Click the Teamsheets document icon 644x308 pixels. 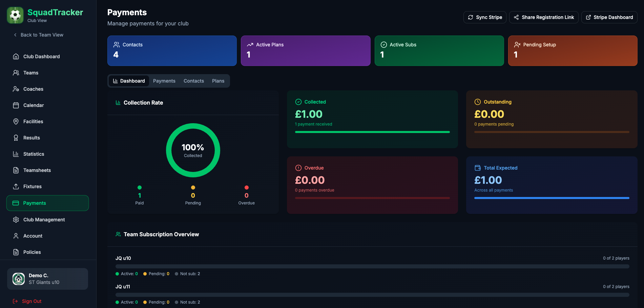(x=16, y=170)
